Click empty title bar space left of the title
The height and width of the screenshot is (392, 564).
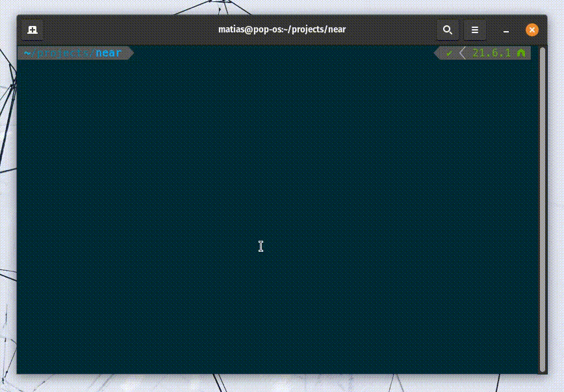pyautogui.click(x=130, y=30)
